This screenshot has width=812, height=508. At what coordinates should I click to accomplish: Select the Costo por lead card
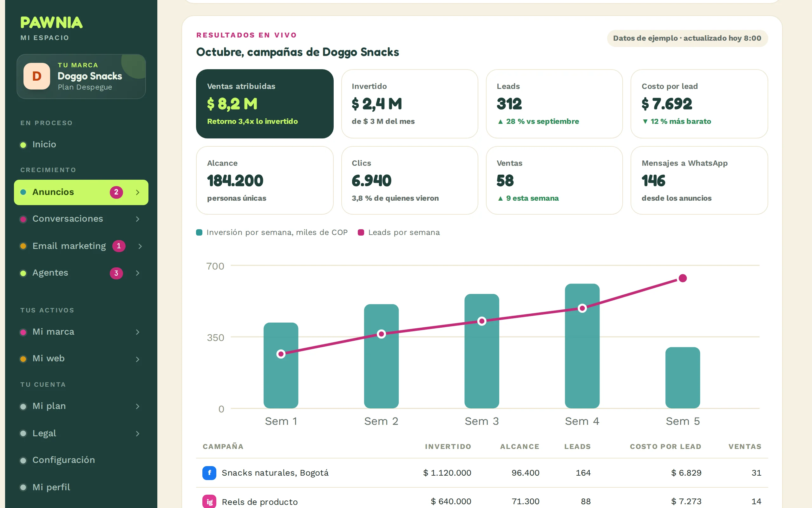(x=699, y=104)
